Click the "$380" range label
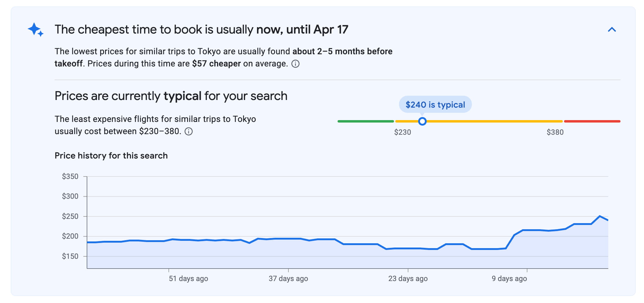Viewport: 644px width, 303px height. tap(555, 132)
